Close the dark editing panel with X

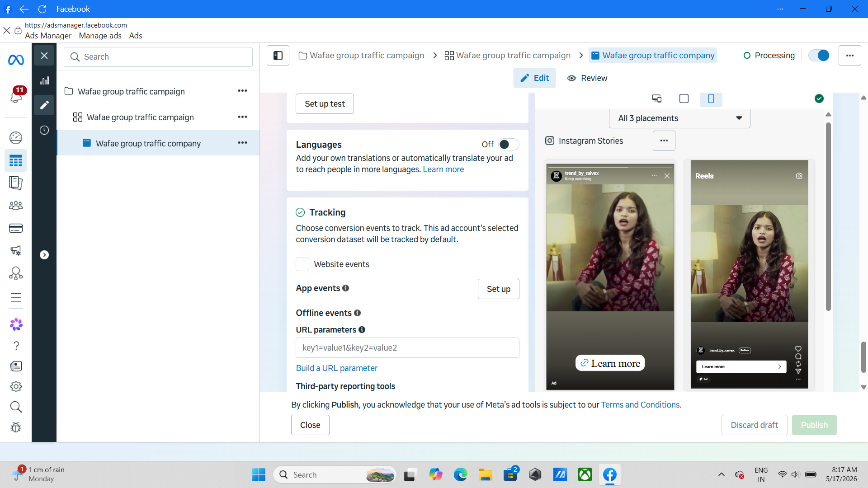tap(44, 56)
